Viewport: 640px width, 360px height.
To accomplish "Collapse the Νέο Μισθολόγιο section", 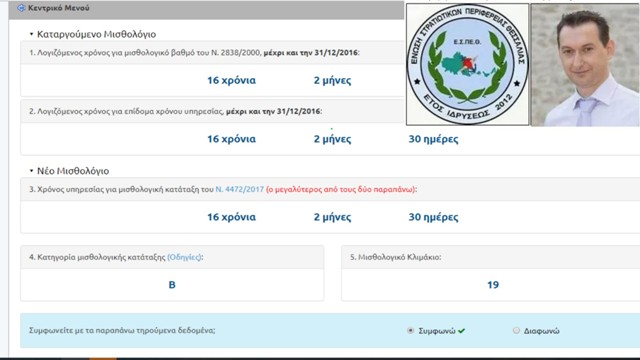I will point(31,171).
